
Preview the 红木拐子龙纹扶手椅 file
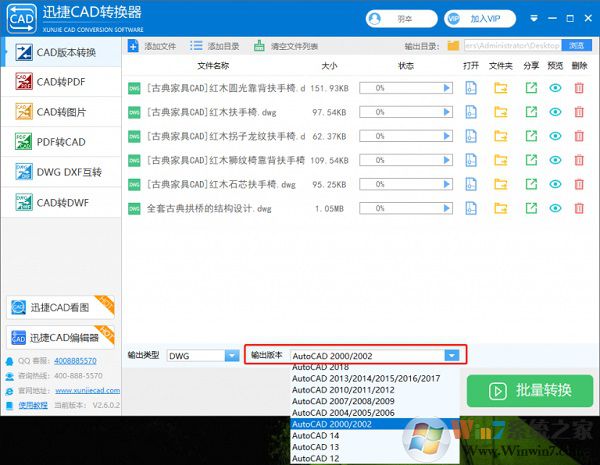[x=555, y=136]
